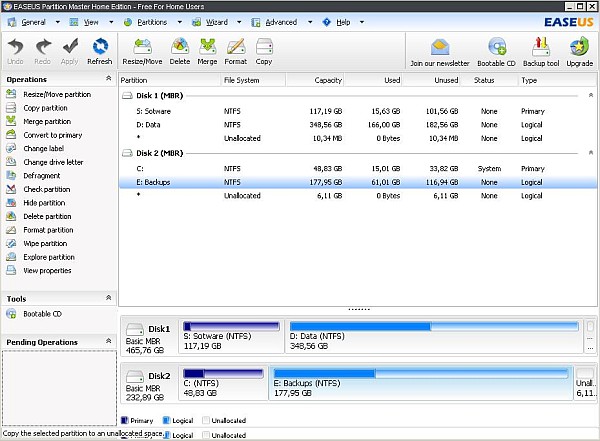Screen dimensions: 600x441
Task: Sort by Capacity column header
Action: pyautogui.click(x=315, y=80)
